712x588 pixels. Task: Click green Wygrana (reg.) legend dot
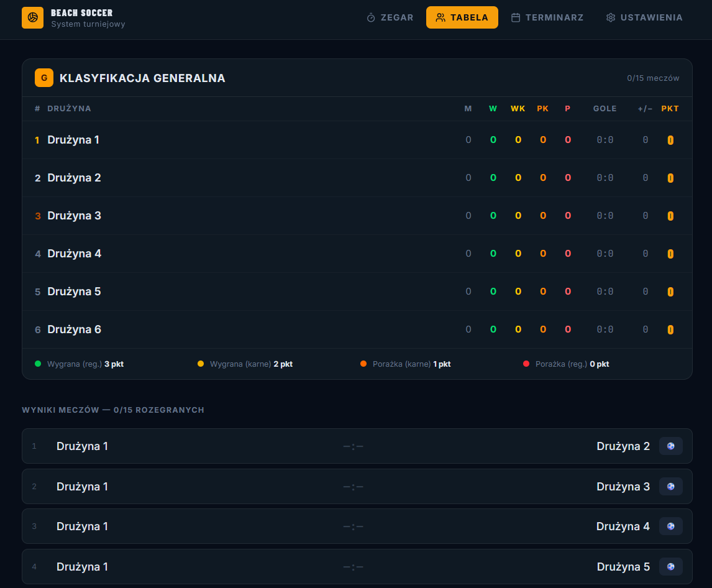click(38, 364)
